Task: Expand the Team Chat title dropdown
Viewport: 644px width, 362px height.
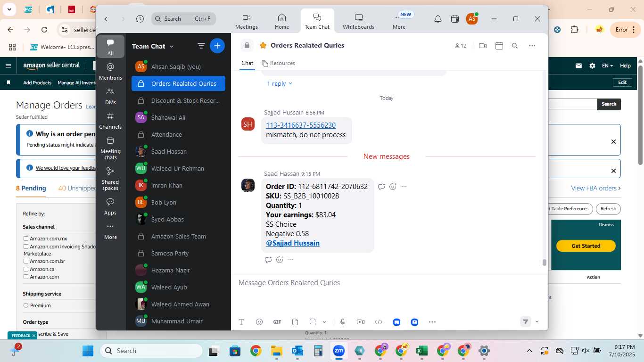Action: [172, 46]
